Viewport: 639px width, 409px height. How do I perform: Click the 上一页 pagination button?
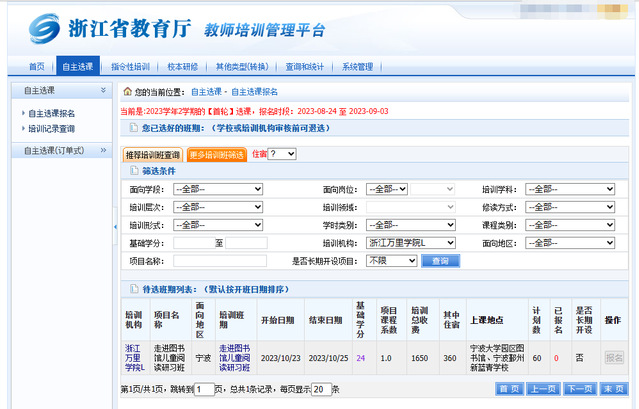[x=543, y=389]
